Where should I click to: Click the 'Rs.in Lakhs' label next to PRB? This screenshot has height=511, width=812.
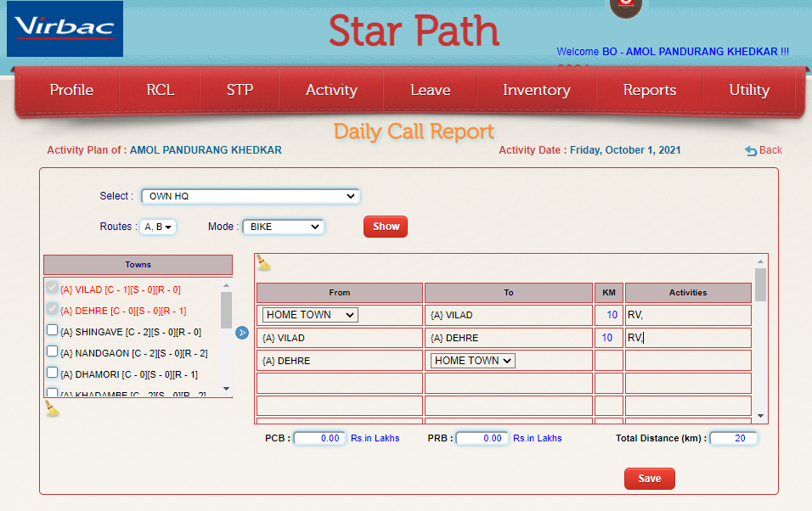tap(537, 438)
